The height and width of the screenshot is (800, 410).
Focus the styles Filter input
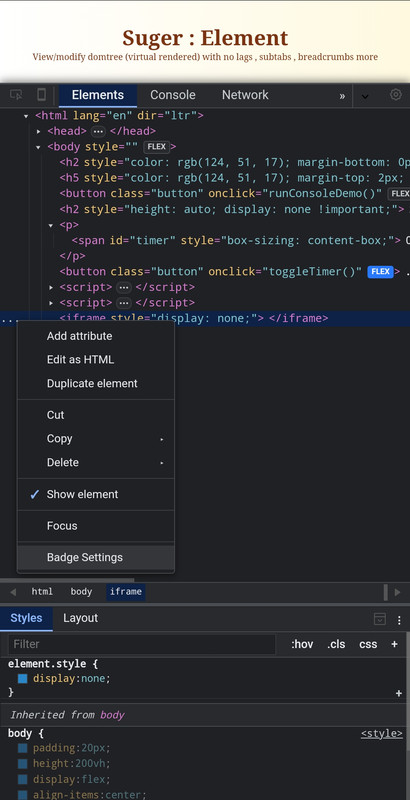(142, 644)
